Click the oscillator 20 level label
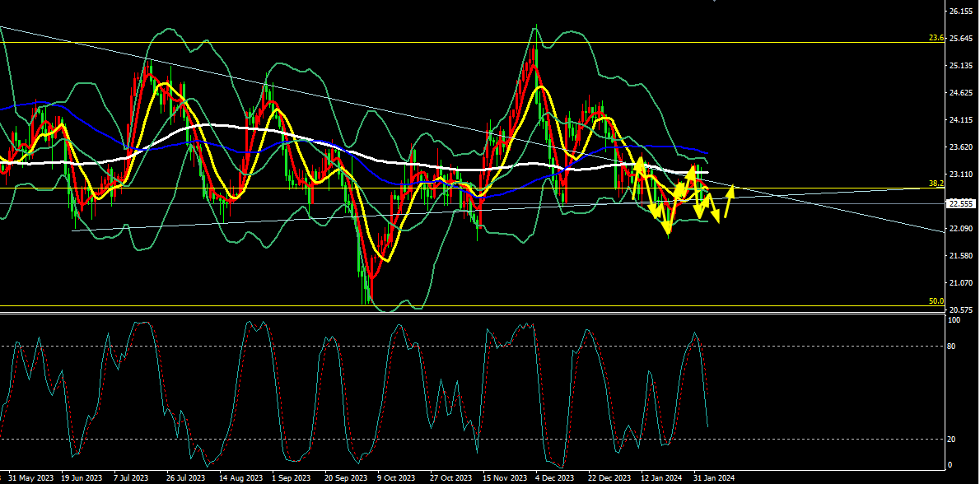980x484 pixels. (950, 440)
